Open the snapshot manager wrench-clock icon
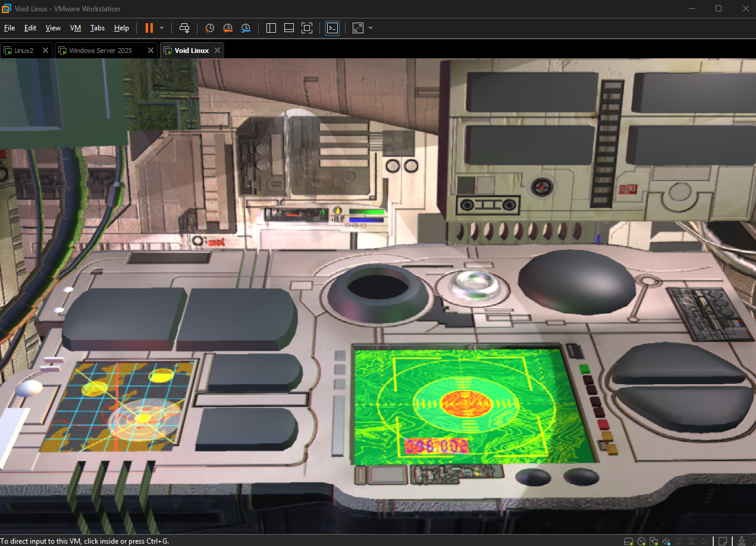Viewport: 756px width, 546px height. tap(246, 28)
